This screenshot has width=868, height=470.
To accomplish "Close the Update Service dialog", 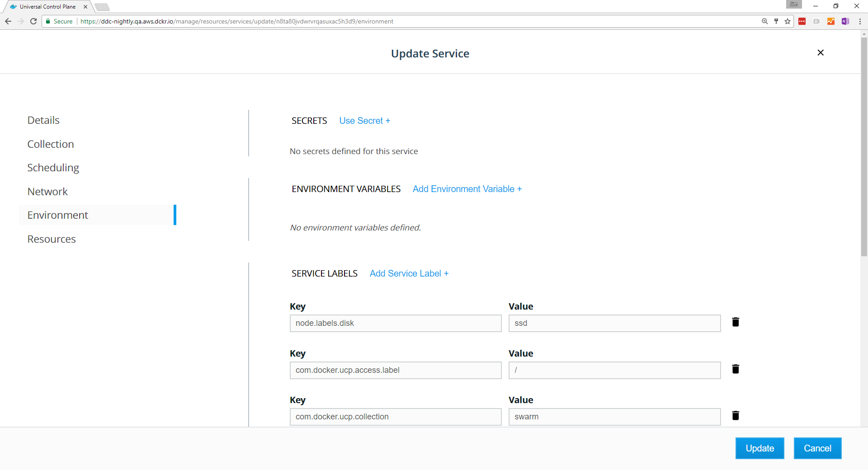I will click(821, 53).
